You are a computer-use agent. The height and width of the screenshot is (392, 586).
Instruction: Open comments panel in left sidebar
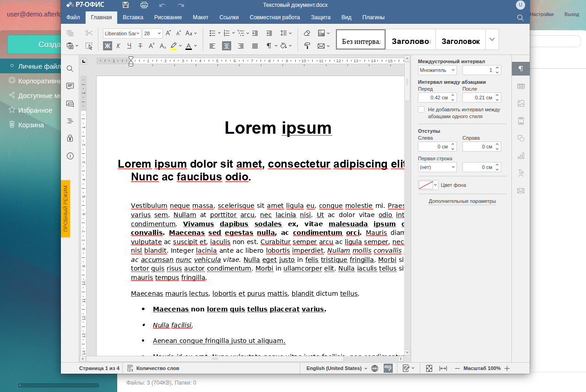coord(70,86)
